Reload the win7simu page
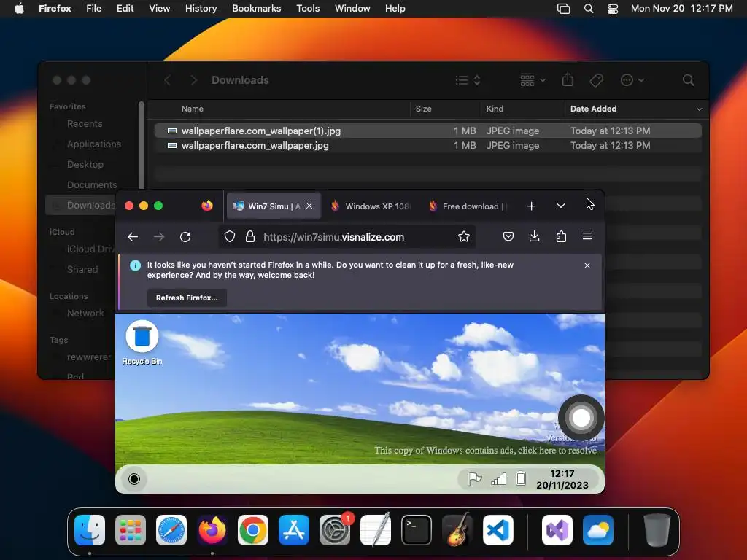Image resolution: width=747 pixels, height=560 pixels. pos(185,237)
